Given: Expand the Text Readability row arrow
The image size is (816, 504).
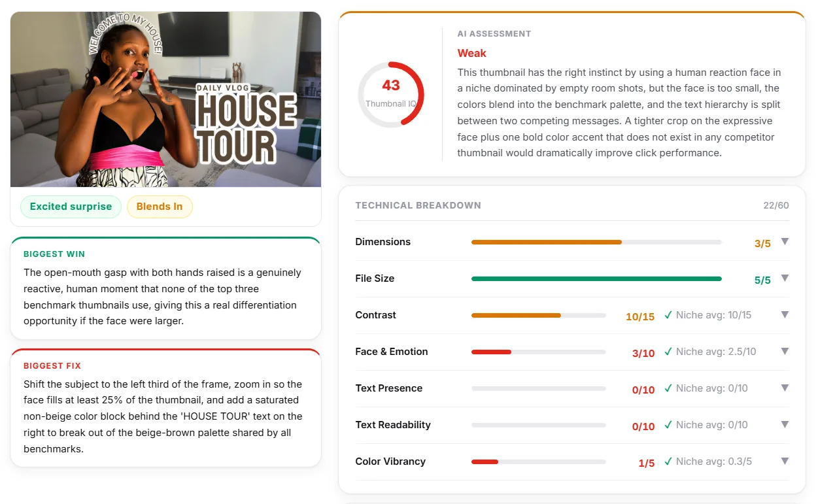Looking at the screenshot, I should 785,425.
